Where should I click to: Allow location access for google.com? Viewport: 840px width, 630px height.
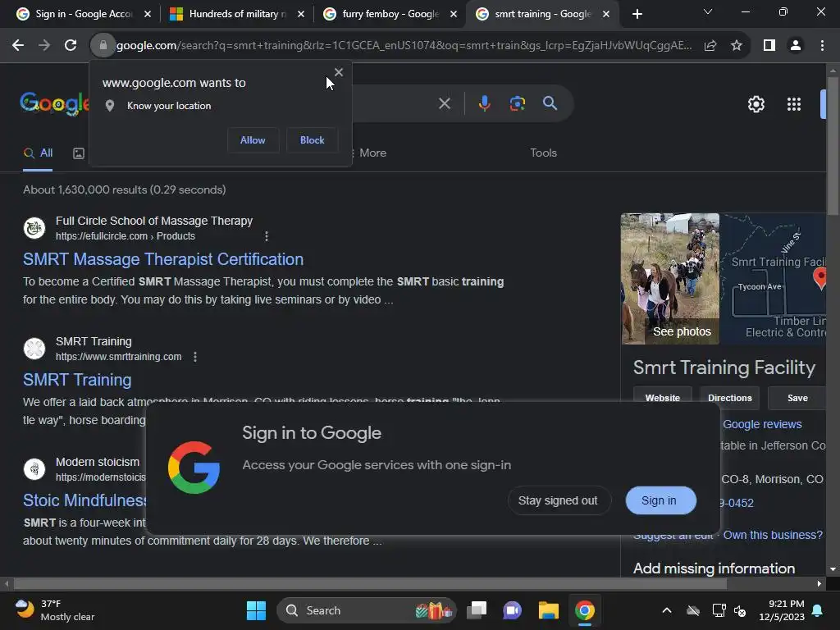click(253, 139)
